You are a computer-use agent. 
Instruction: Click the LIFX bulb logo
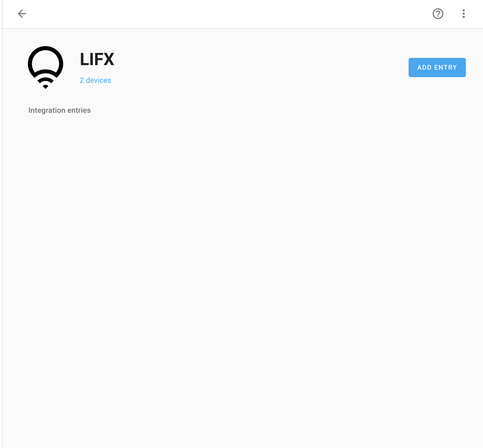click(x=46, y=67)
